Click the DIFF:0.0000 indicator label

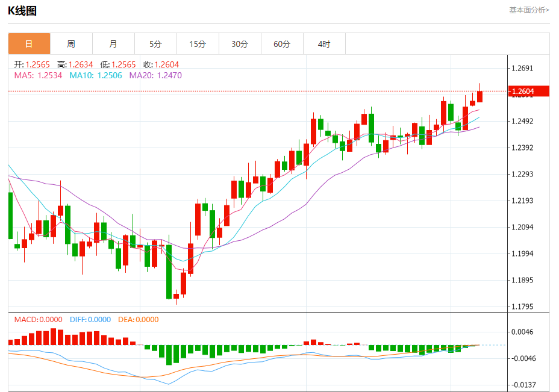click(x=90, y=319)
